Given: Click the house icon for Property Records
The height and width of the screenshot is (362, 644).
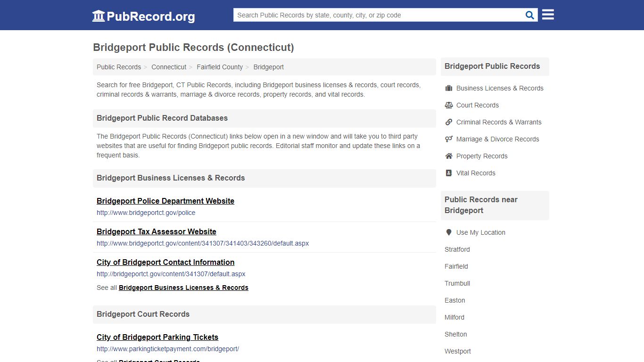Looking at the screenshot, I should point(449,156).
